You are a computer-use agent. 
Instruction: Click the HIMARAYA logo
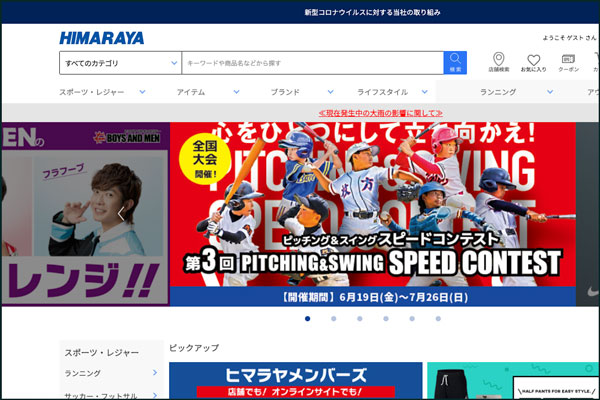pos(101,38)
